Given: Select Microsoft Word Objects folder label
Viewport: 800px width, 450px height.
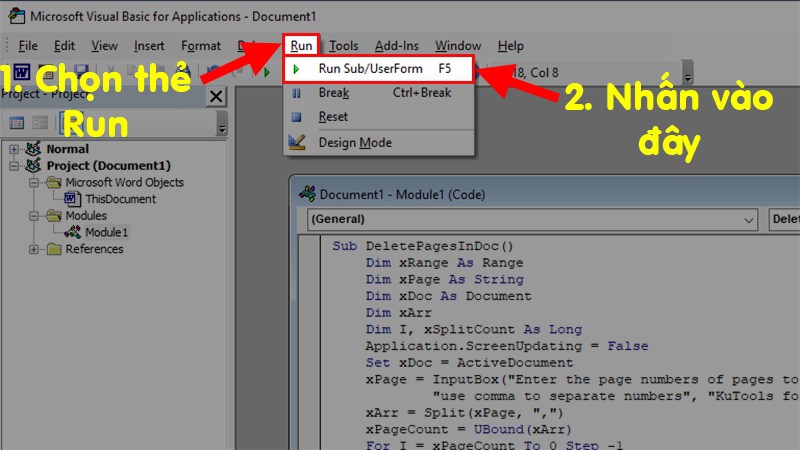Looking at the screenshot, I should pyautogui.click(x=124, y=182).
